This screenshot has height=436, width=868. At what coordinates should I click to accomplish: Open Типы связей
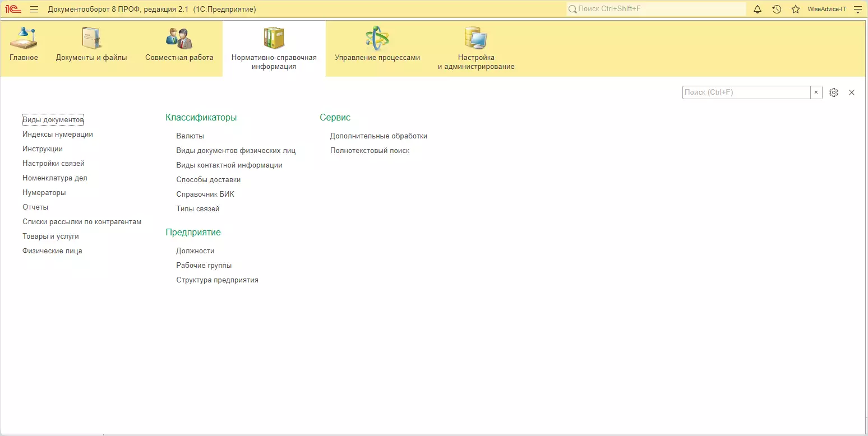(x=198, y=209)
